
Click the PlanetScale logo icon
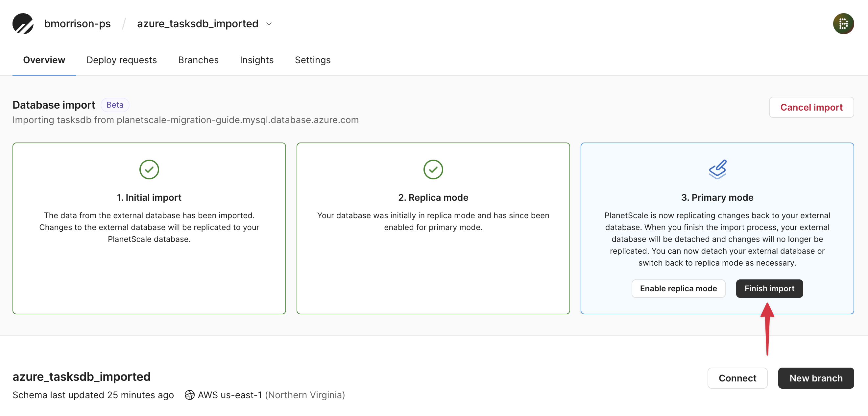pyautogui.click(x=23, y=24)
